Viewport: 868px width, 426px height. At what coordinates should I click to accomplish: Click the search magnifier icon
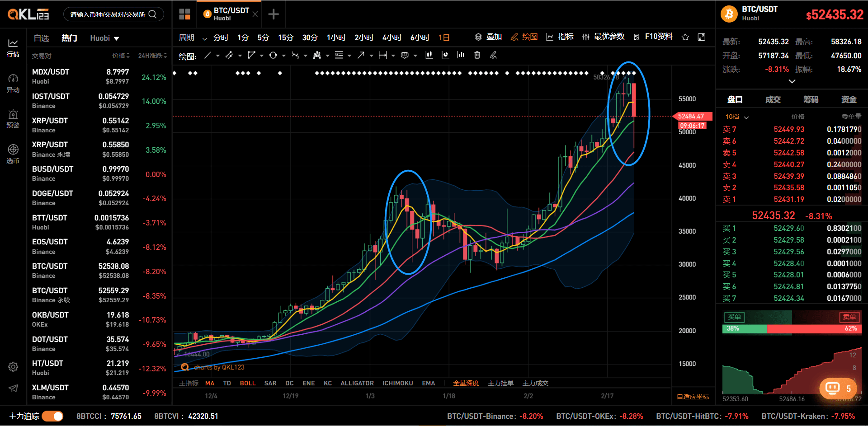coord(152,14)
